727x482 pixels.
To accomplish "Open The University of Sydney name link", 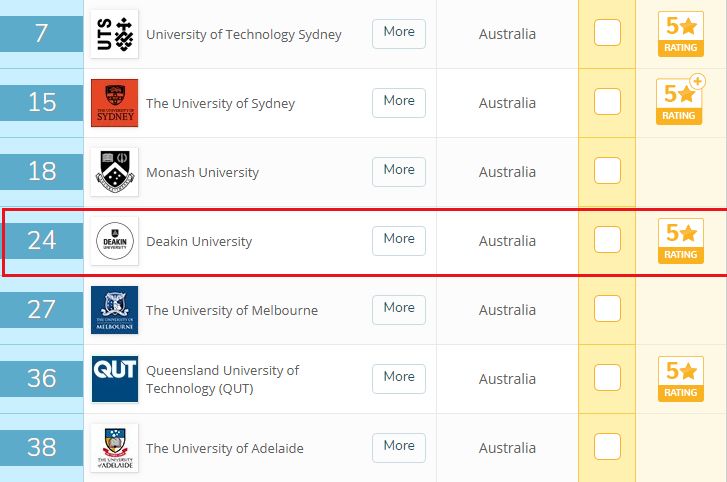I will coord(221,103).
